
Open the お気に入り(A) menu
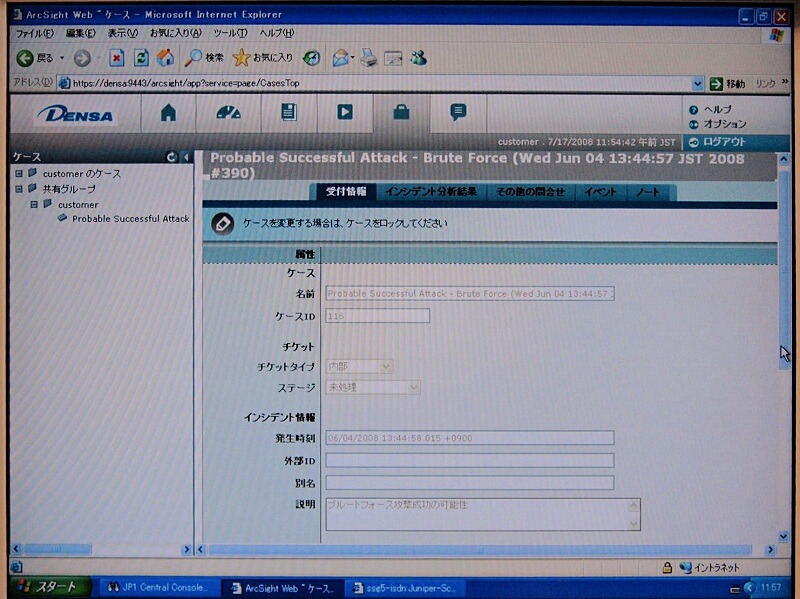coord(176,33)
